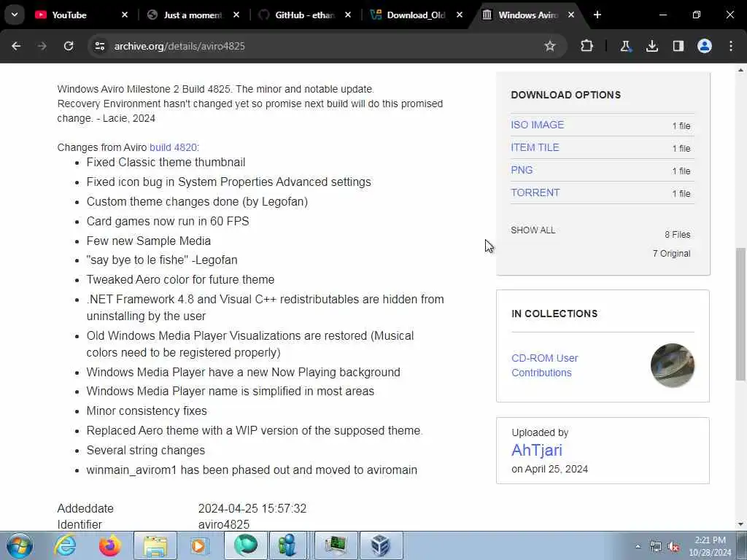Image resolution: width=747 pixels, height=560 pixels.
Task: Click the 'Several string changes' bullet
Action: [146, 451]
